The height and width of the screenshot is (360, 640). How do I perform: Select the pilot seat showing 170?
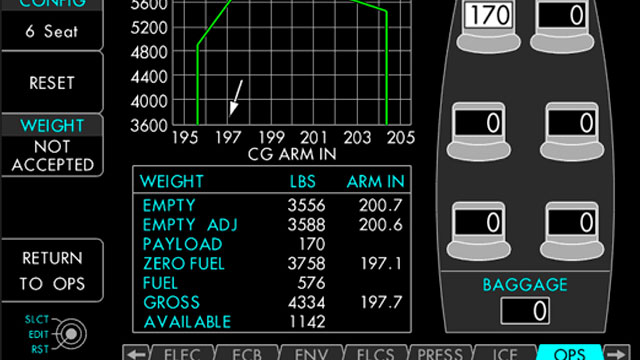point(488,15)
